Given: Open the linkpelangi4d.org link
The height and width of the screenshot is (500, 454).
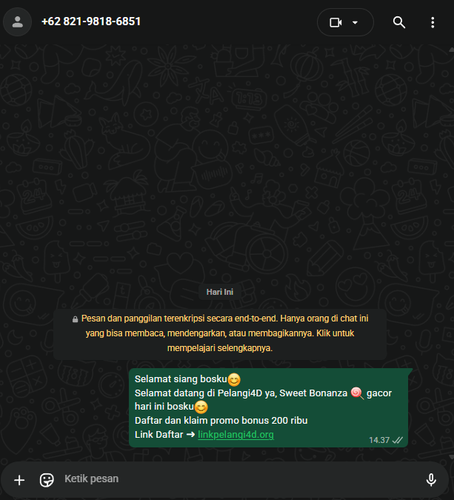Looking at the screenshot, I should [x=236, y=434].
